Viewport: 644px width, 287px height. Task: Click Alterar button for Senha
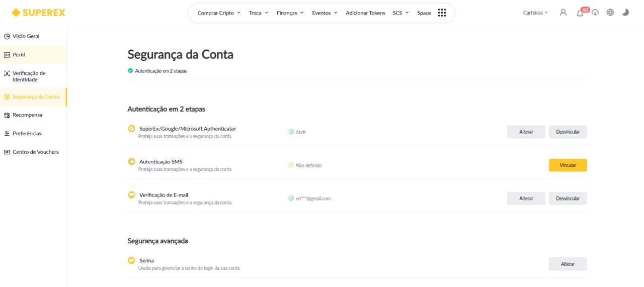pos(568,264)
